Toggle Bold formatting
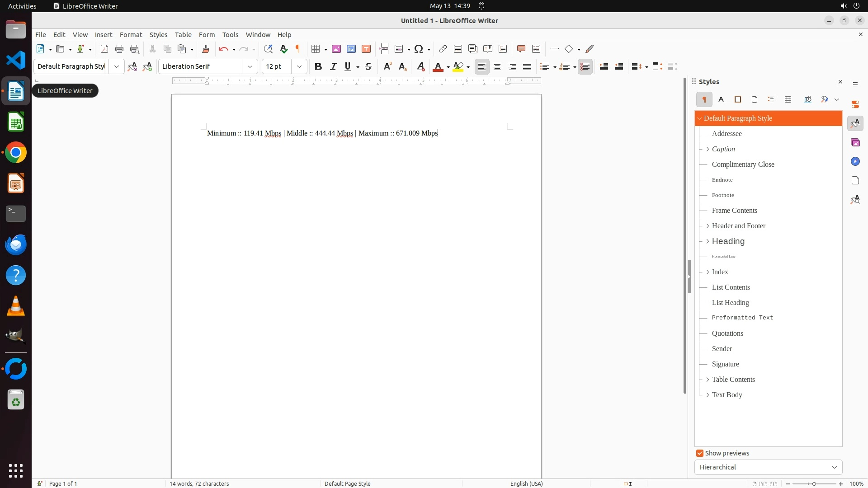The image size is (868, 488). coord(318,66)
